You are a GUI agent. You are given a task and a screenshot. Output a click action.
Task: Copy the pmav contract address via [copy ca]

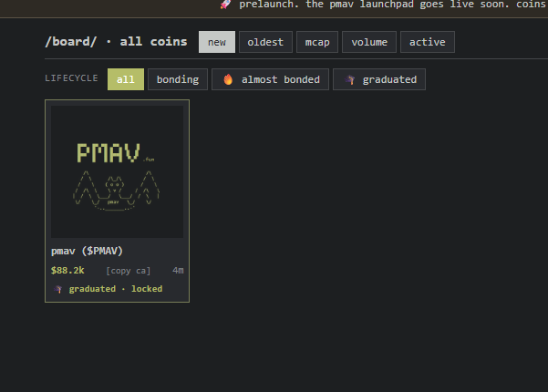pyautogui.click(x=129, y=271)
